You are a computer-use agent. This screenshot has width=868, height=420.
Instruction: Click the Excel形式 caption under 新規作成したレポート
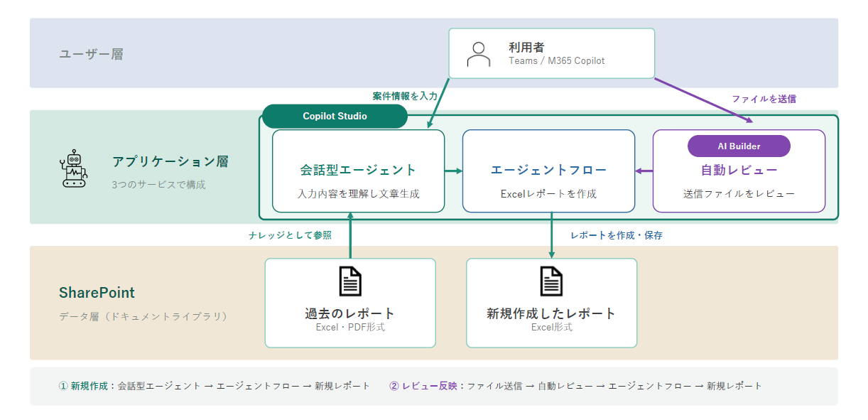pyautogui.click(x=552, y=328)
